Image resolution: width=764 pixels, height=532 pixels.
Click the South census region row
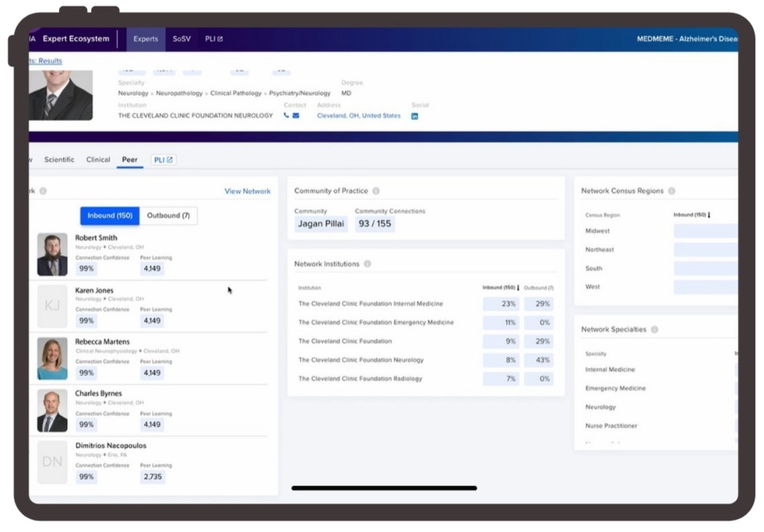click(661, 269)
